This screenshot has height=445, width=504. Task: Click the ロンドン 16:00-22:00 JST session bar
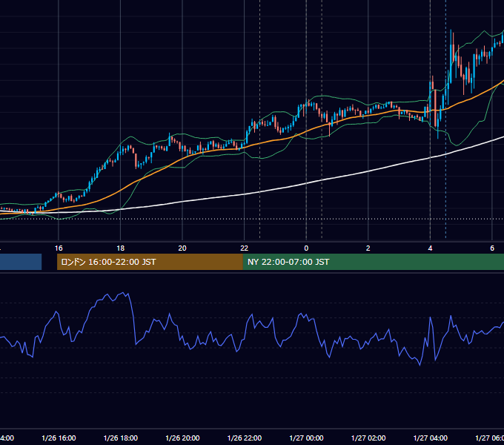150,262
